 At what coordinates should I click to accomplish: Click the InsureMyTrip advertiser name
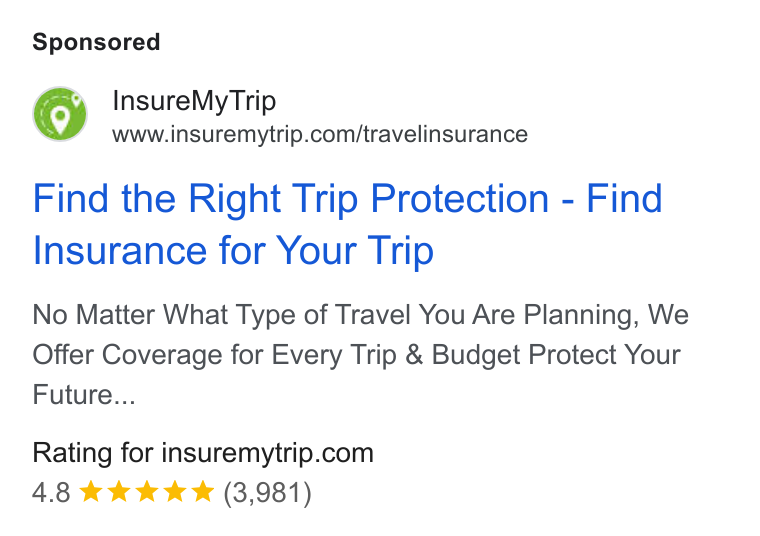pos(194,101)
